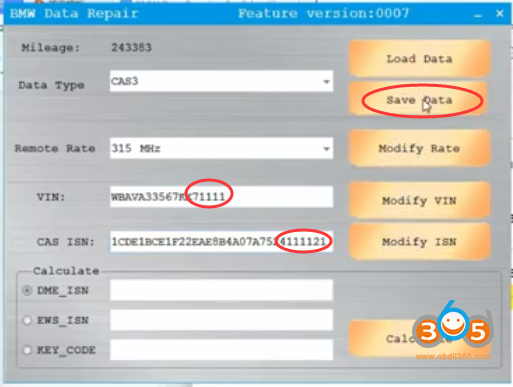Focus the CAS ISN input field
Viewport: 513px width, 387px height.
[221, 241]
